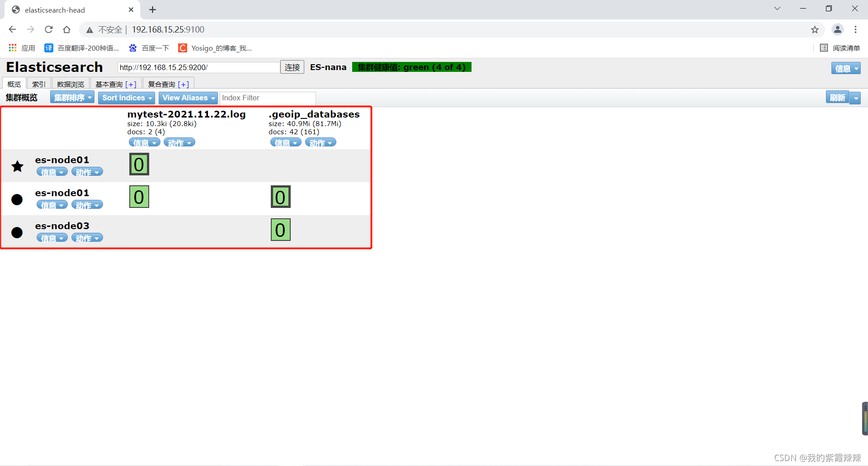Click the .geoip_databases index name
The image size is (868, 466).
coord(314,114)
